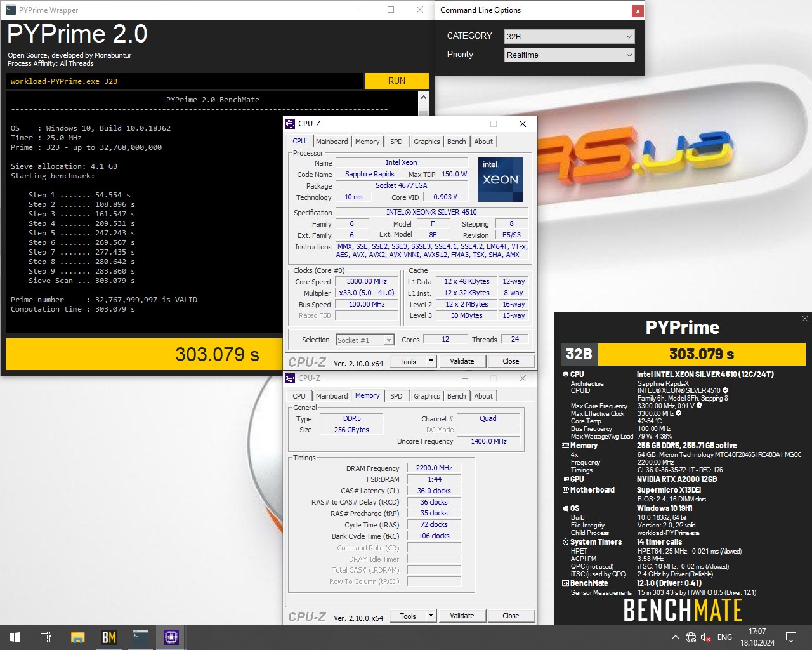
Task: Expand Tools dropdown arrow in top CPU-Z
Action: (431, 361)
